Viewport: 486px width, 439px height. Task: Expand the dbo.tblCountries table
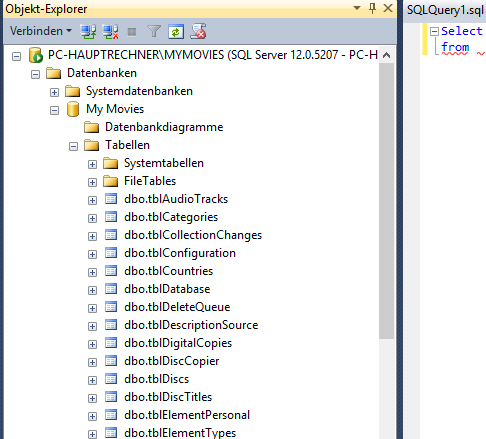[92, 272]
